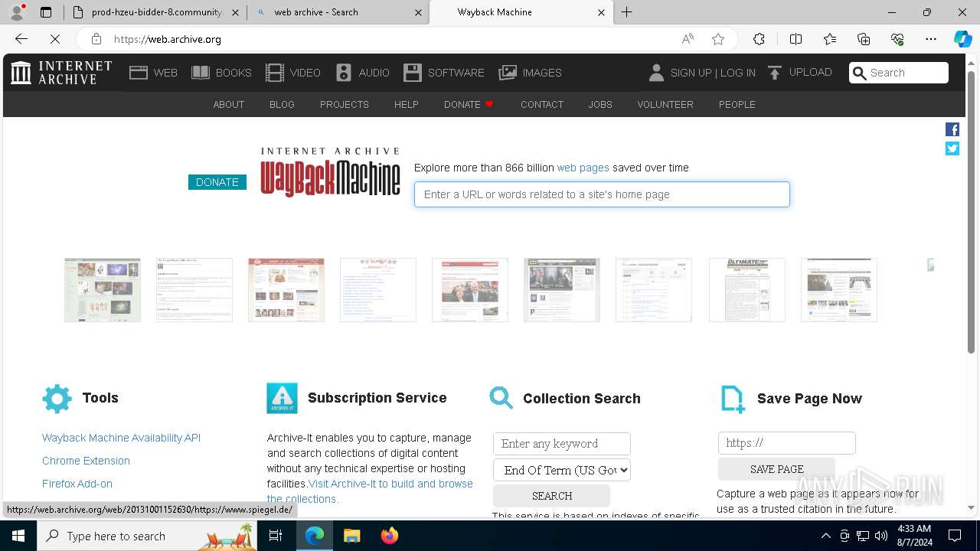Open the Ultimate archived site thumbnail
Viewport: 980px width, 551px height.
[x=747, y=290]
